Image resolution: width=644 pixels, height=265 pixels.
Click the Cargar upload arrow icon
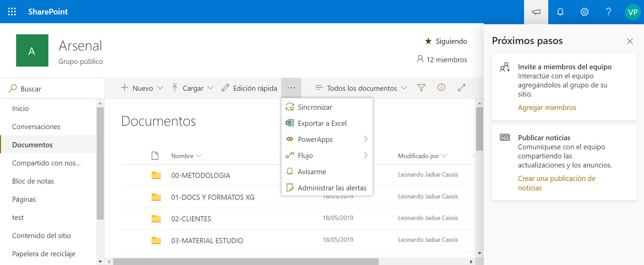click(175, 88)
